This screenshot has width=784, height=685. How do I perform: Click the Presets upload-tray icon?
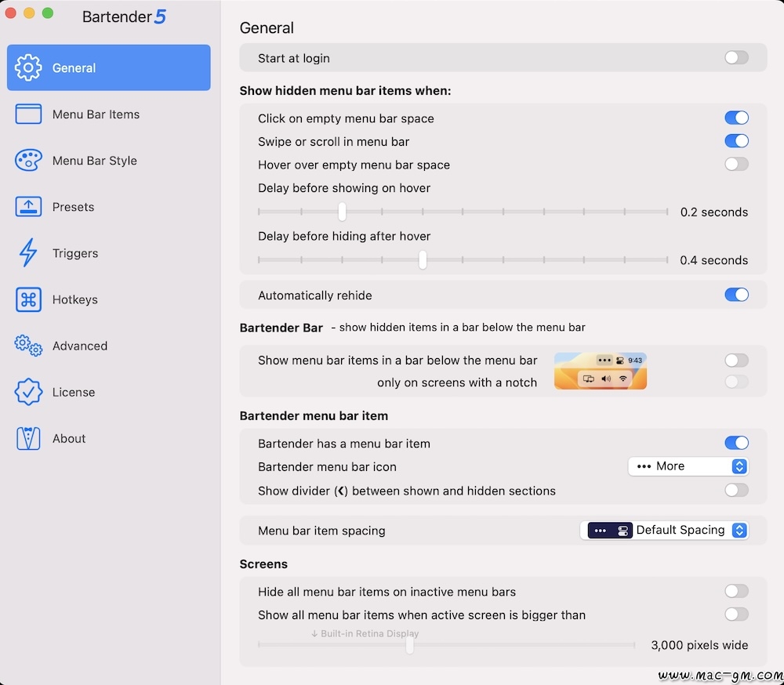[28, 206]
